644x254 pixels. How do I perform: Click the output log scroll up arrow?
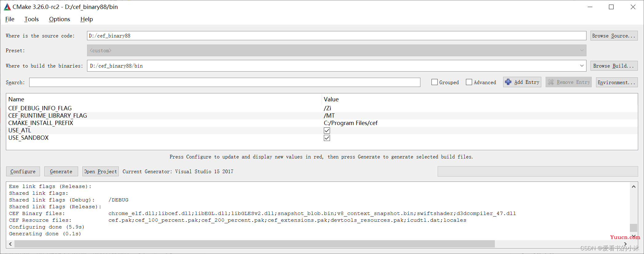pyautogui.click(x=634, y=186)
